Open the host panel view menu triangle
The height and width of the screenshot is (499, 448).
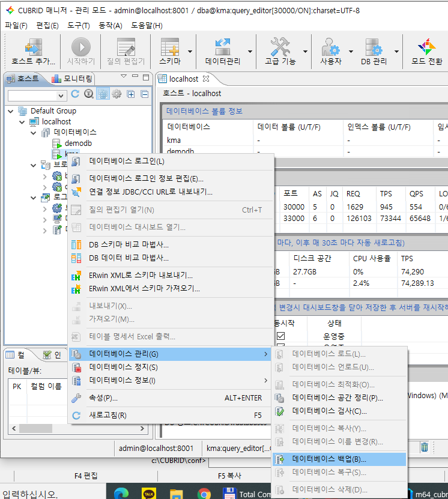pos(124,76)
